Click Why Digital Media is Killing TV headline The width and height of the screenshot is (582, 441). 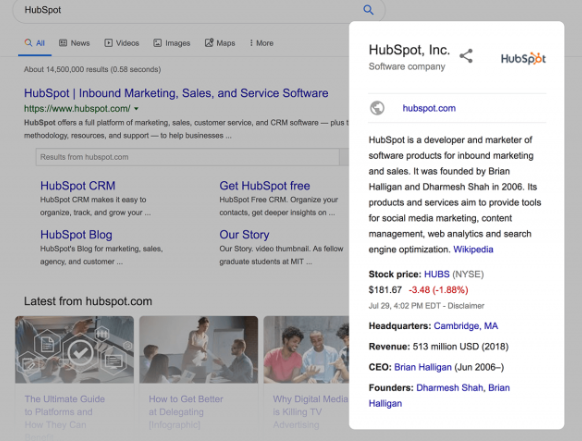(x=310, y=412)
